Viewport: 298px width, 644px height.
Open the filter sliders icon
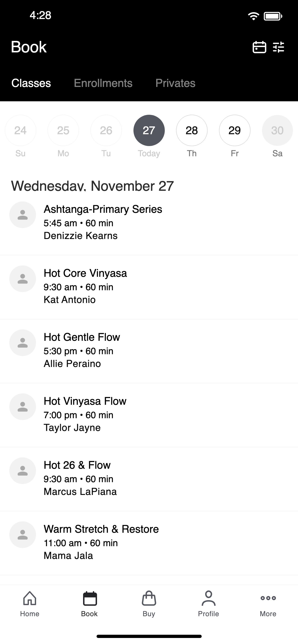[279, 47]
